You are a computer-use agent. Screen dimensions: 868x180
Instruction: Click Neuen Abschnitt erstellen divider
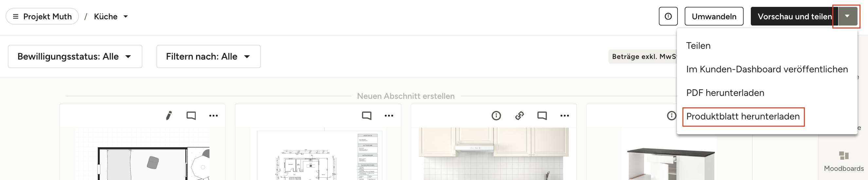tap(405, 96)
